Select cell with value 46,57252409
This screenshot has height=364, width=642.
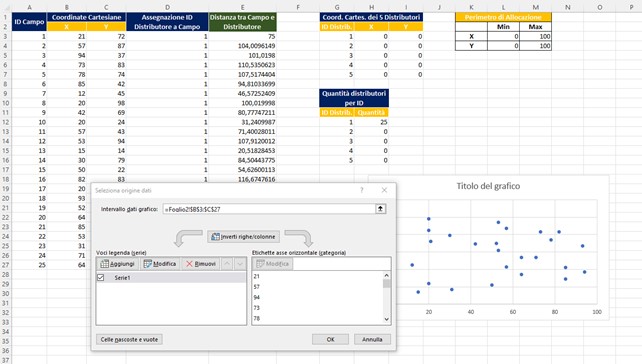tap(242, 93)
